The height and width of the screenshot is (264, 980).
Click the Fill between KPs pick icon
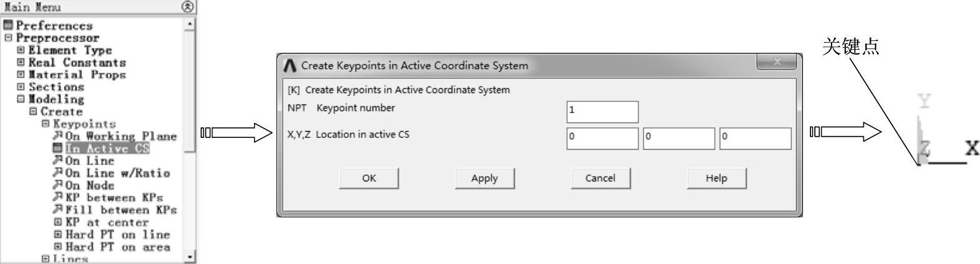coord(58,209)
